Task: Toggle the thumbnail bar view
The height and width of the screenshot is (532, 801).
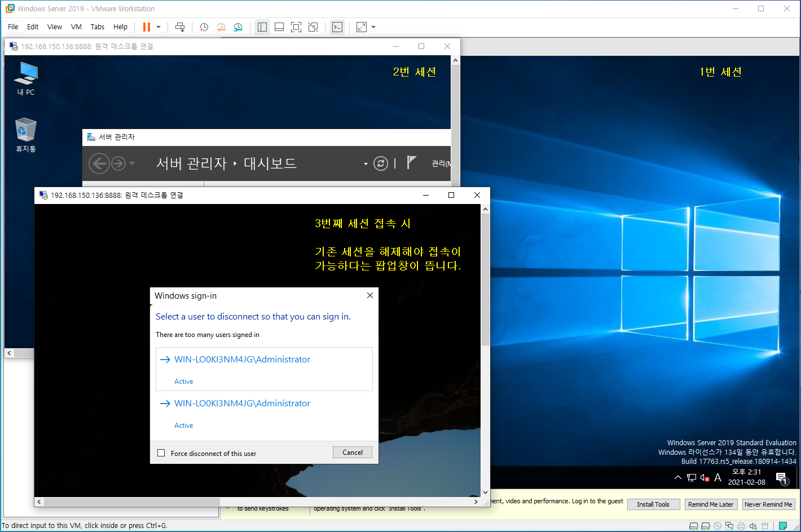Action: click(x=279, y=26)
